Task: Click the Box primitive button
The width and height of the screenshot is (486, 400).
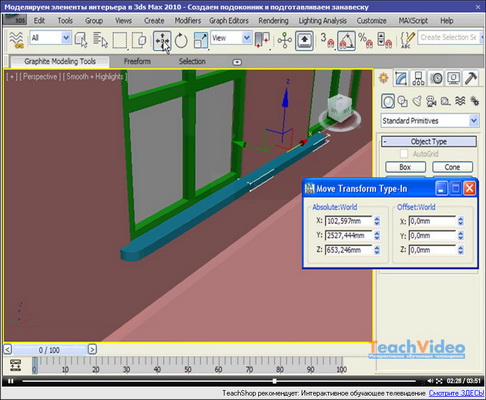Action: coord(405,167)
